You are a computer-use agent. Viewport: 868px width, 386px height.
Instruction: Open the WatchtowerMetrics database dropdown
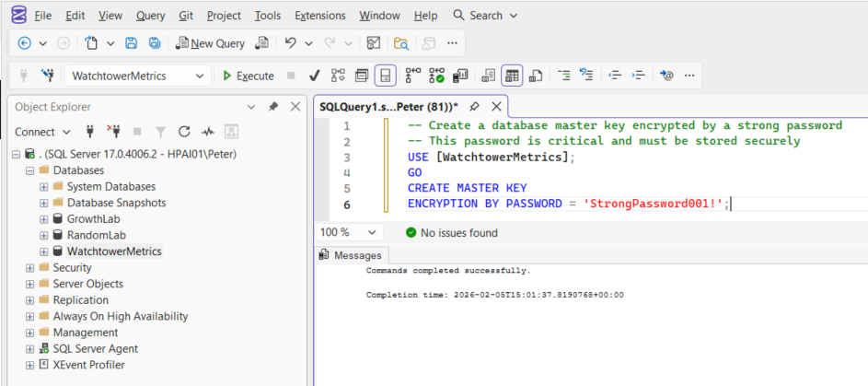(x=199, y=76)
